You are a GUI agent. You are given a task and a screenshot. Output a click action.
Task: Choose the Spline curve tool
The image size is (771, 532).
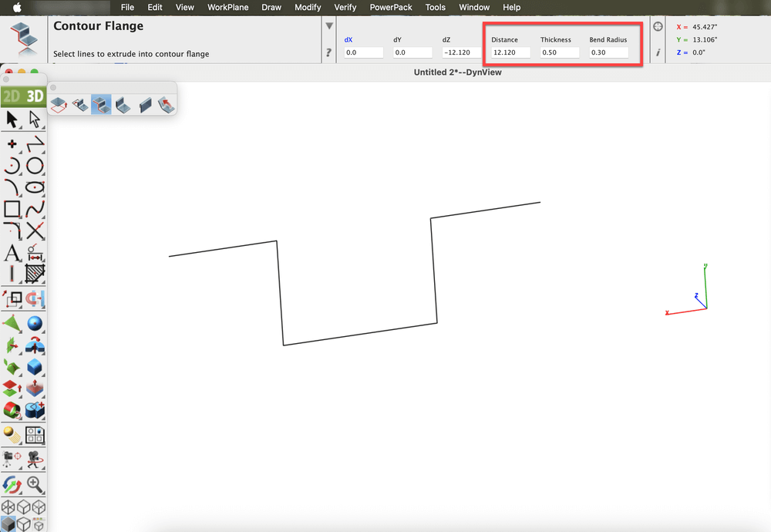tap(35, 209)
